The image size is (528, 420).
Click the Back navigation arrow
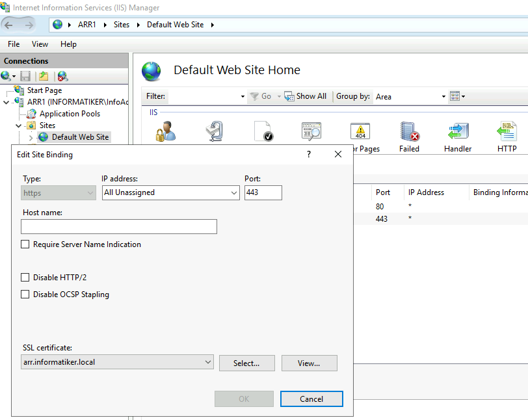(x=8, y=25)
